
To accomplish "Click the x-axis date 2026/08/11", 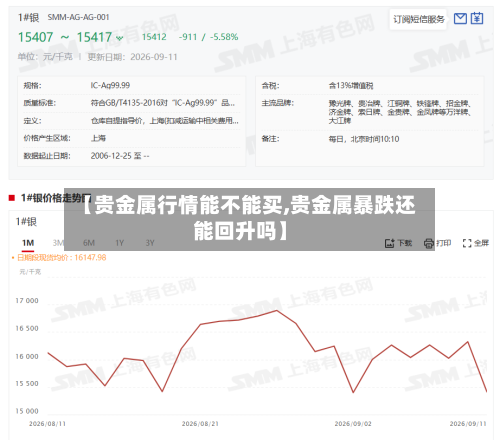I will coord(47,424).
